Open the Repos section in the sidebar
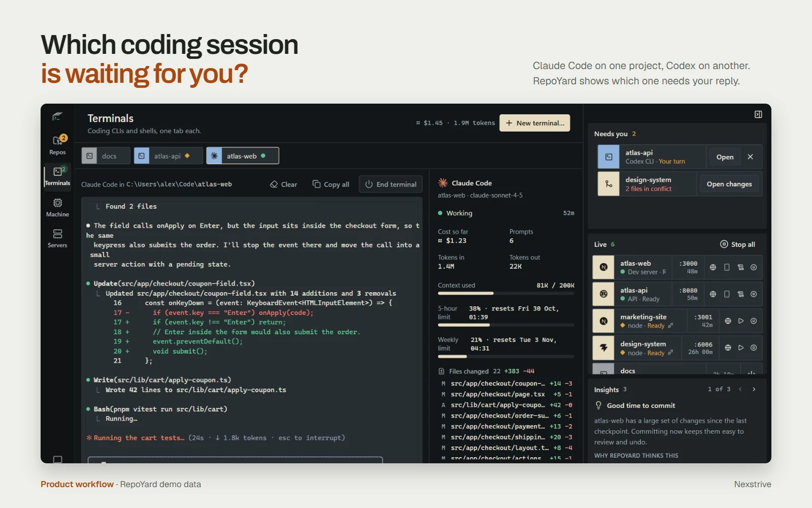 57,145
